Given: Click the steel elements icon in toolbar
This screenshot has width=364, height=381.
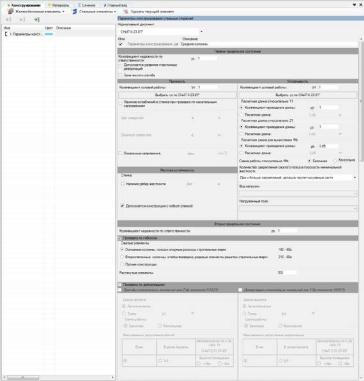Looking at the screenshot, I should 75,11.
